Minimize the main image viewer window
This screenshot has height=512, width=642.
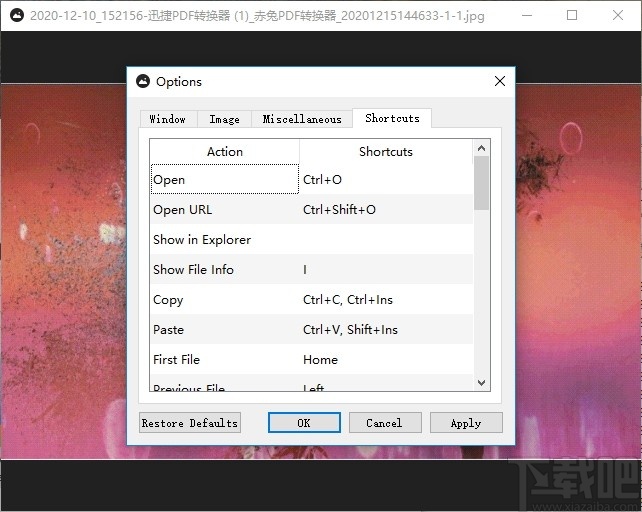click(x=527, y=16)
